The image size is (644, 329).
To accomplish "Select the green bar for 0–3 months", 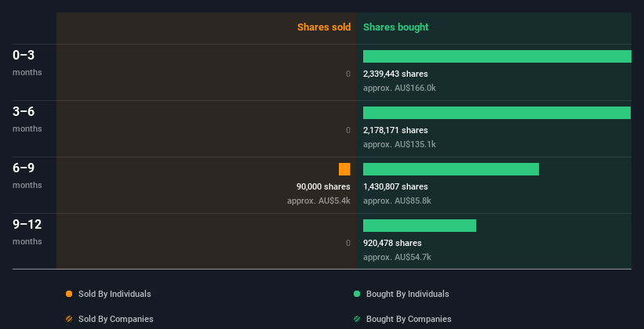I will (497, 56).
